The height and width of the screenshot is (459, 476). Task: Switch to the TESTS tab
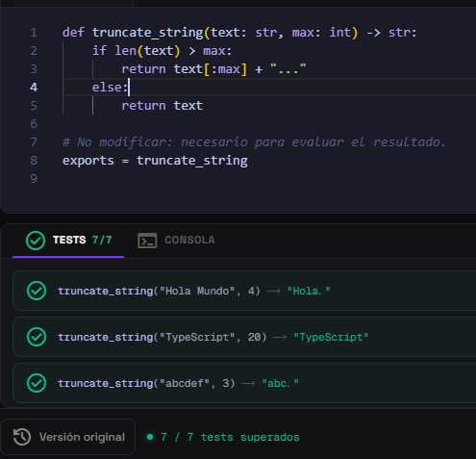(x=68, y=240)
